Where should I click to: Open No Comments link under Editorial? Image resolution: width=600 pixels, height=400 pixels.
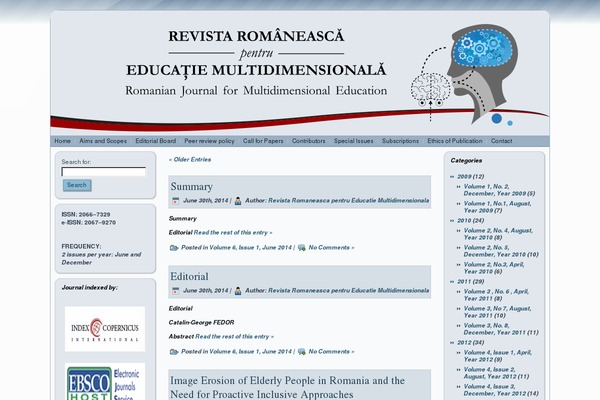click(331, 352)
